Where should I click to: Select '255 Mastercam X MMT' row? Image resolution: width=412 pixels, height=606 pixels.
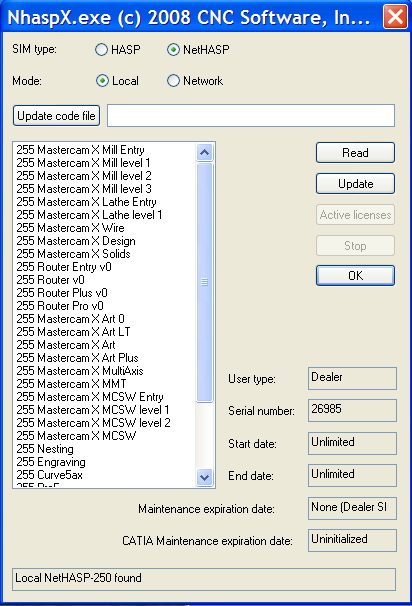point(104,384)
